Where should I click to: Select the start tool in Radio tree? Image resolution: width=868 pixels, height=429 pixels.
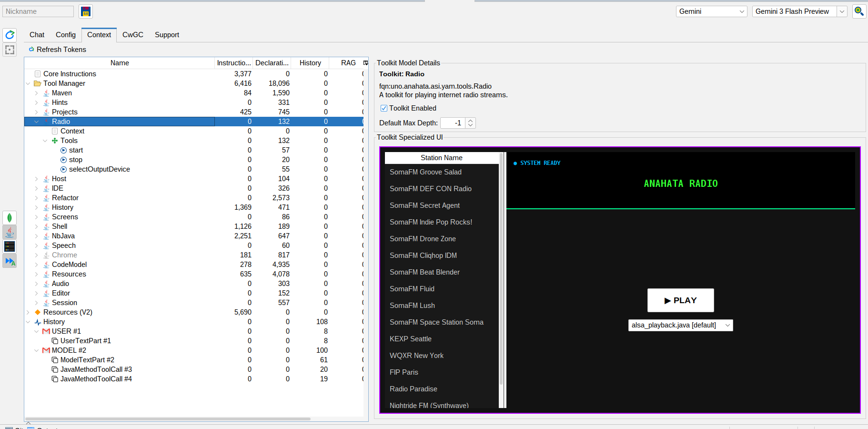pyautogui.click(x=76, y=150)
